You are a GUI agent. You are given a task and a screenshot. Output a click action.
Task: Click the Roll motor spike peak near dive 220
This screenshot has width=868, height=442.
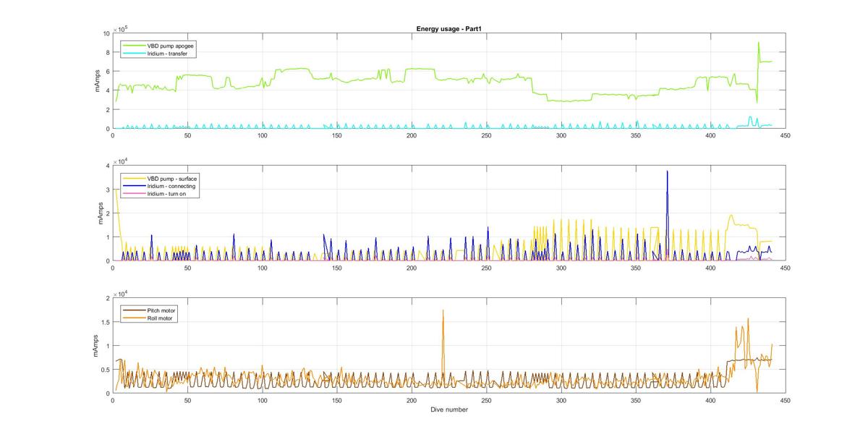pos(443,310)
